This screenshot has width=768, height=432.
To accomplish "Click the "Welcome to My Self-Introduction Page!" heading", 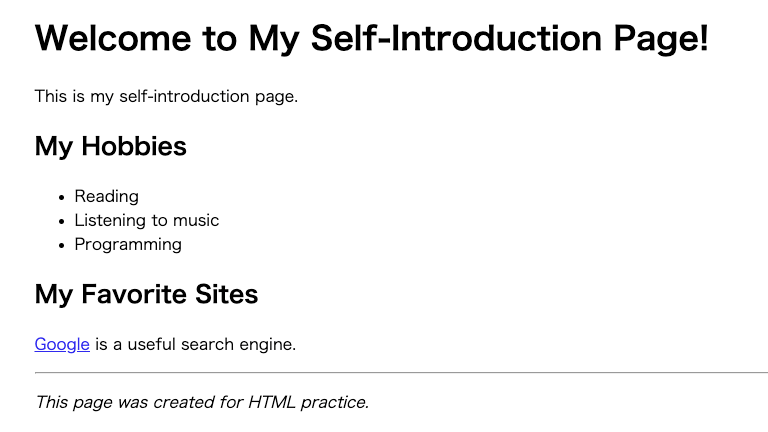I will [x=372, y=39].
